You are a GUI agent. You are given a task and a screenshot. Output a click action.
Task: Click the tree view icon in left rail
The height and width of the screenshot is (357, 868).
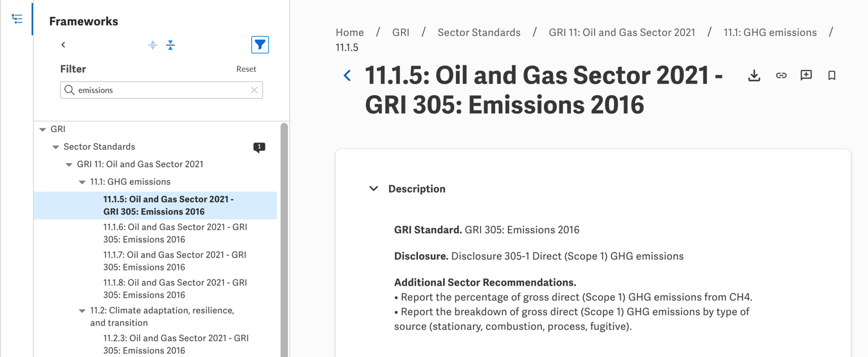point(17,19)
